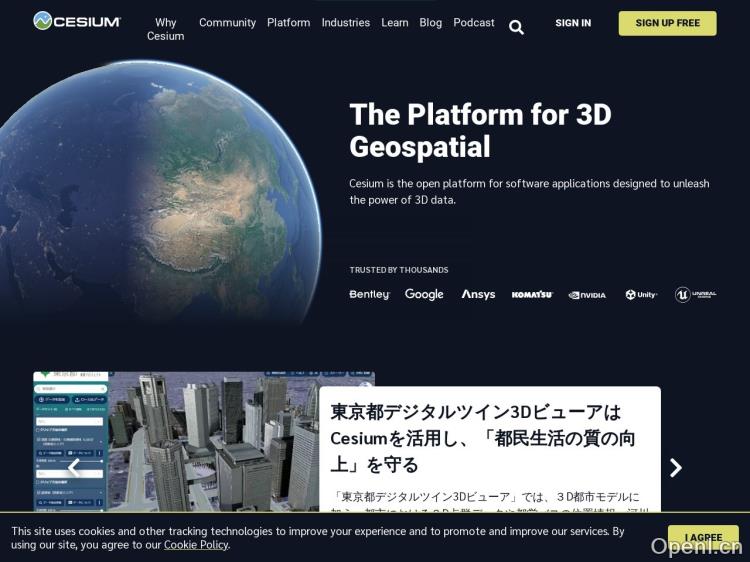Open the Community menu
This screenshot has height=562, width=750.
coord(227,22)
